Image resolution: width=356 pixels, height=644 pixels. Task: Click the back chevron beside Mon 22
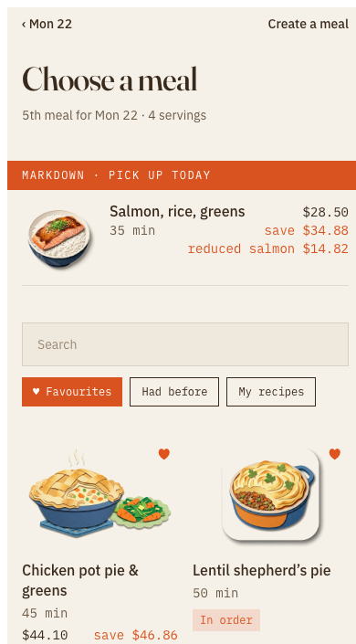pos(24,25)
